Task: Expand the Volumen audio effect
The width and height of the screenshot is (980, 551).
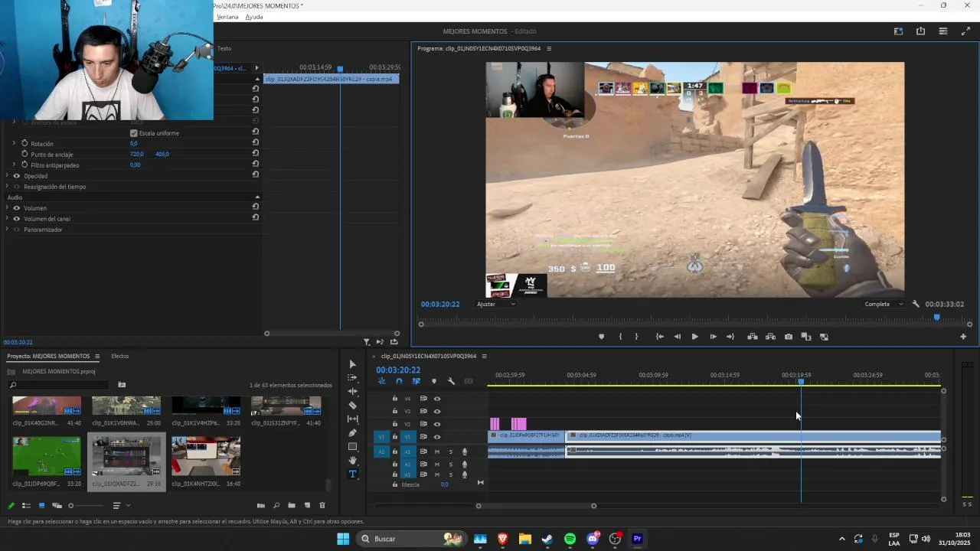Action: 8,208
